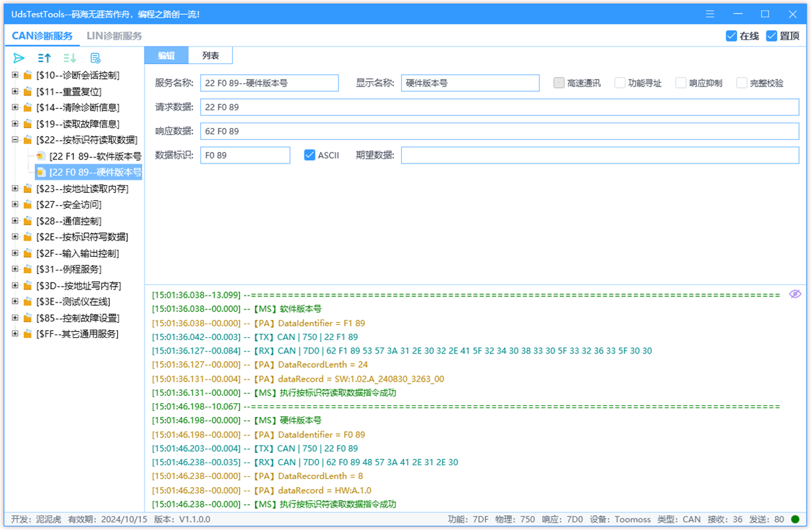Click the folder icon of $19 读取故障信息
The width and height of the screenshot is (812, 530).
point(28,124)
